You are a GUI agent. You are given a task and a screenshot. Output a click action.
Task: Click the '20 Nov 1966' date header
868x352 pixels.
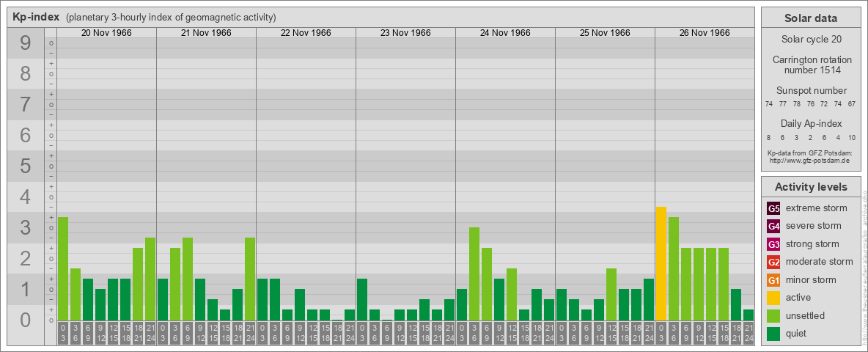point(106,33)
